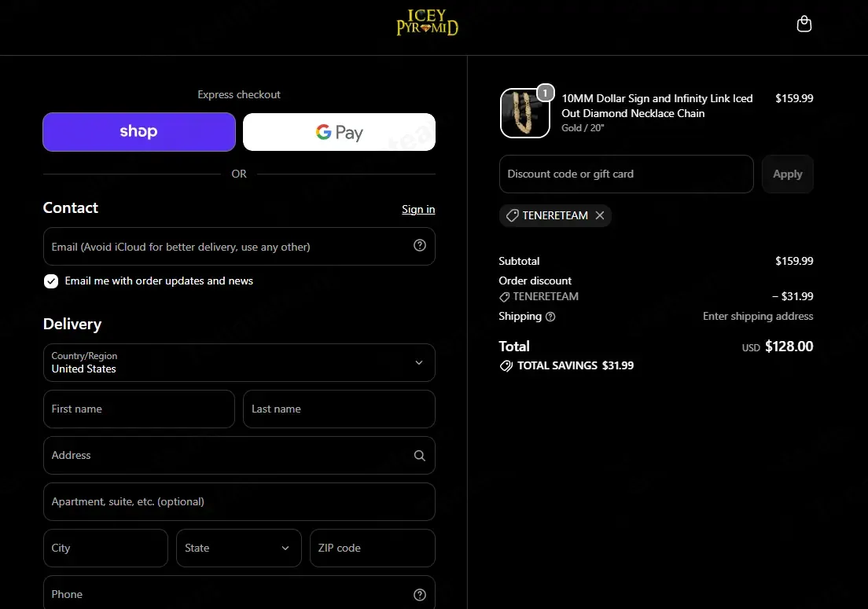The height and width of the screenshot is (609, 868).
Task: Choose Google Pay express checkout
Action: [x=339, y=132]
